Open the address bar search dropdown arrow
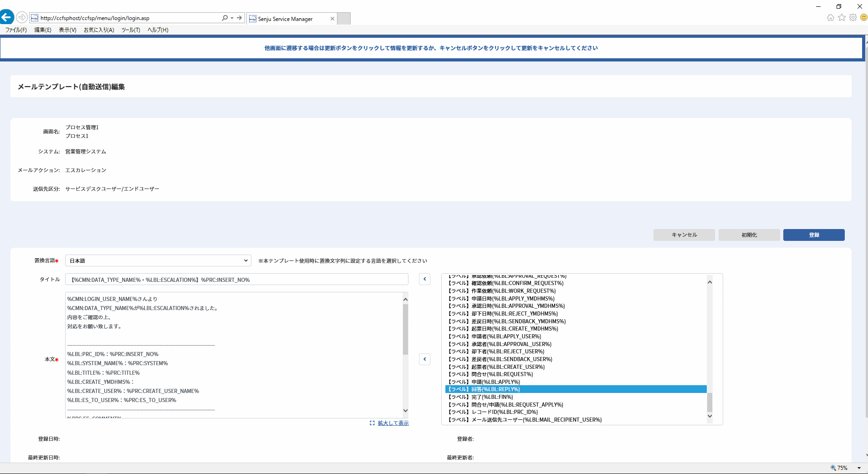The width and height of the screenshot is (868, 474). [232, 18]
